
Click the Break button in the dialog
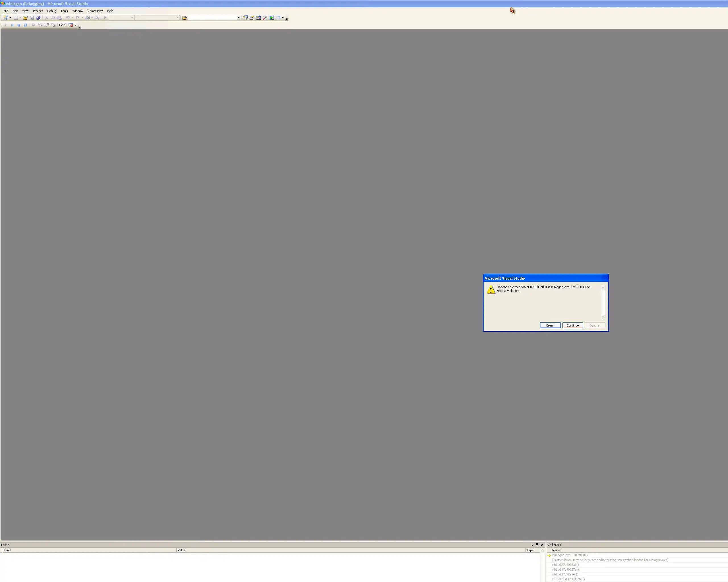(550, 325)
